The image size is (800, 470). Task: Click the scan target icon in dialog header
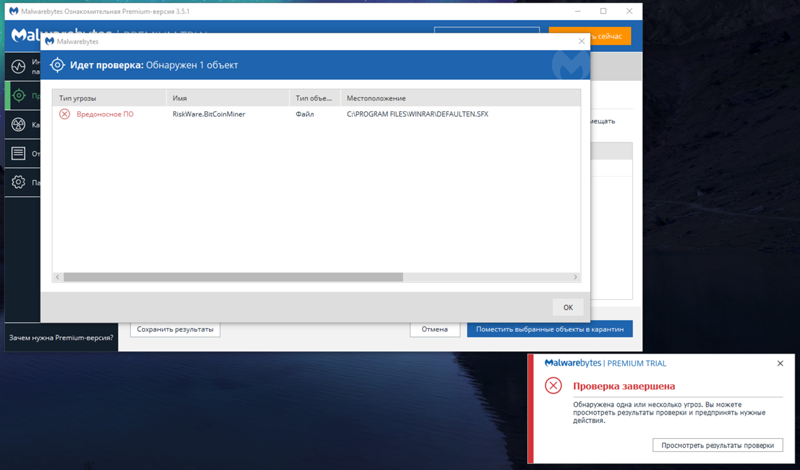click(57, 65)
